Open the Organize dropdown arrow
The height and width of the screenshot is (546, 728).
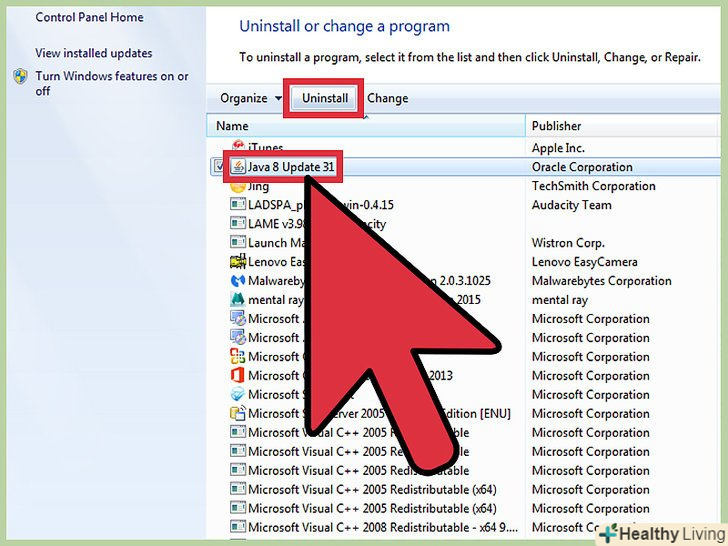[278, 98]
